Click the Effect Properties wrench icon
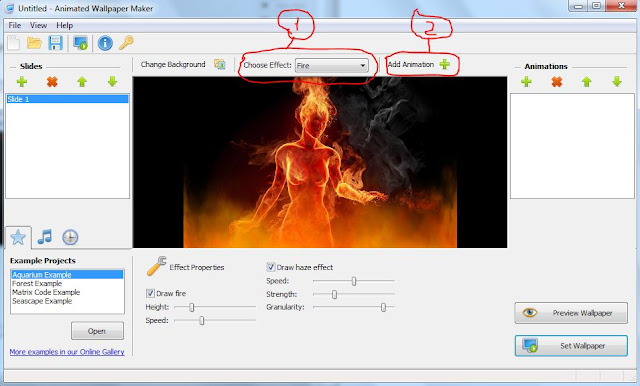The height and width of the screenshot is (386, 640). pos(156,266)
